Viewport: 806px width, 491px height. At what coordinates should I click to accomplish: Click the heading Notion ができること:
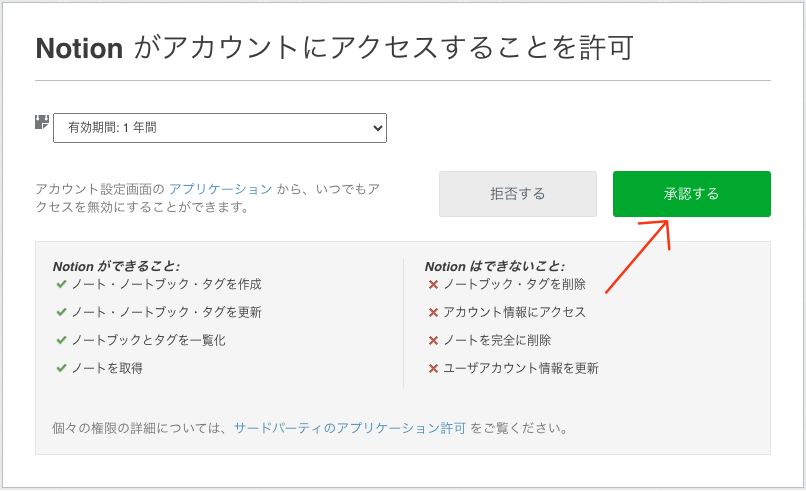click(x=116, y=266)
